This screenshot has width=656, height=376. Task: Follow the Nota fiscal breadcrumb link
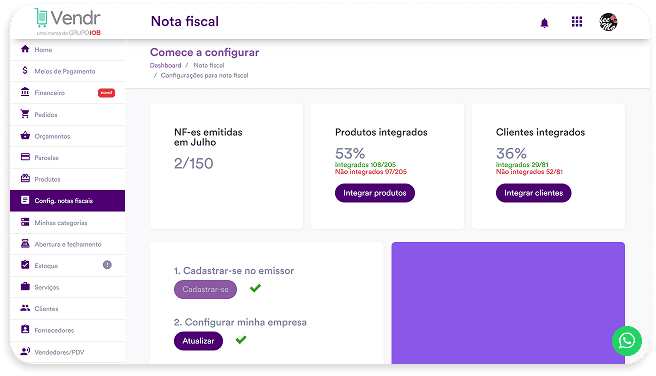click(x=209, y=65)
